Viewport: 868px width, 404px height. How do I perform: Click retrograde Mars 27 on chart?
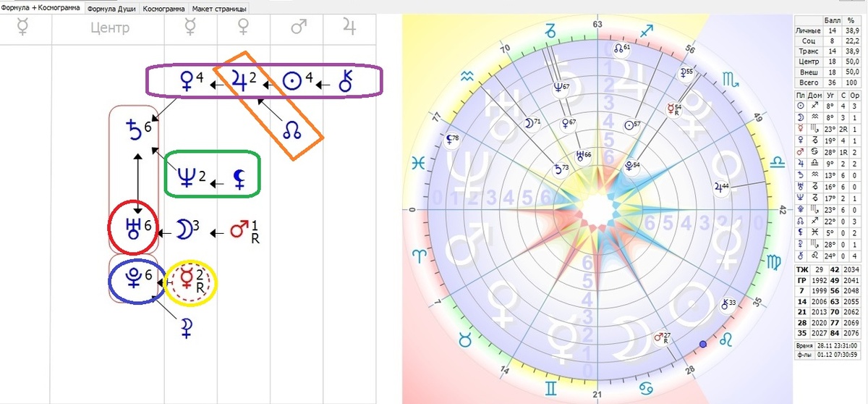662,337
